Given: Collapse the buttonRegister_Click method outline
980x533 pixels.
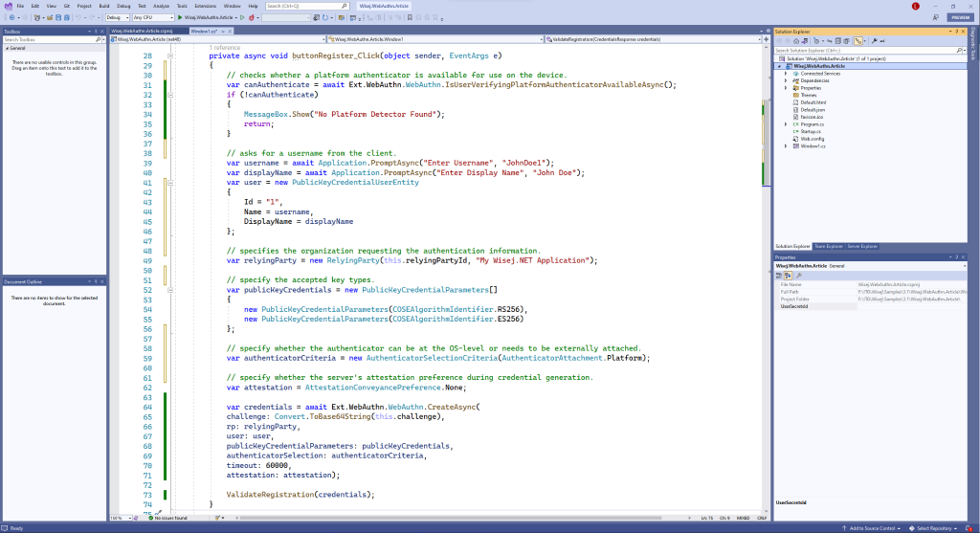Looking at the screenshot, I should (x=170, y=56).
